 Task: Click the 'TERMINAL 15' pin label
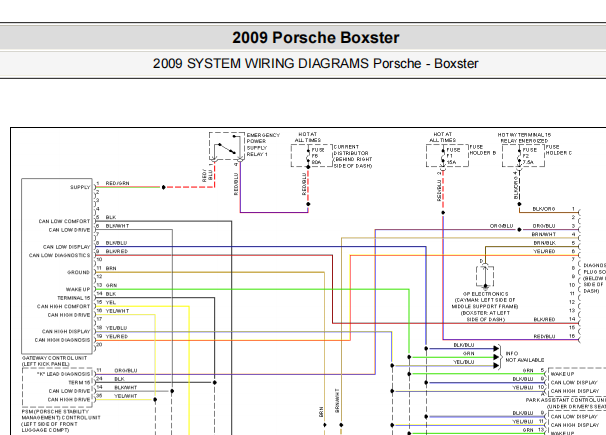pos(73,298)
